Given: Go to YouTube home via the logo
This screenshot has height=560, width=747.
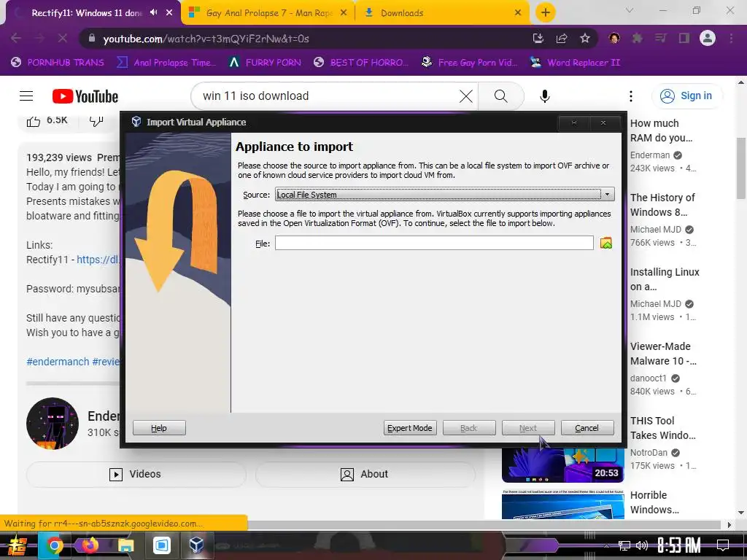Looking at the screenshot, I should coord(85,96).
